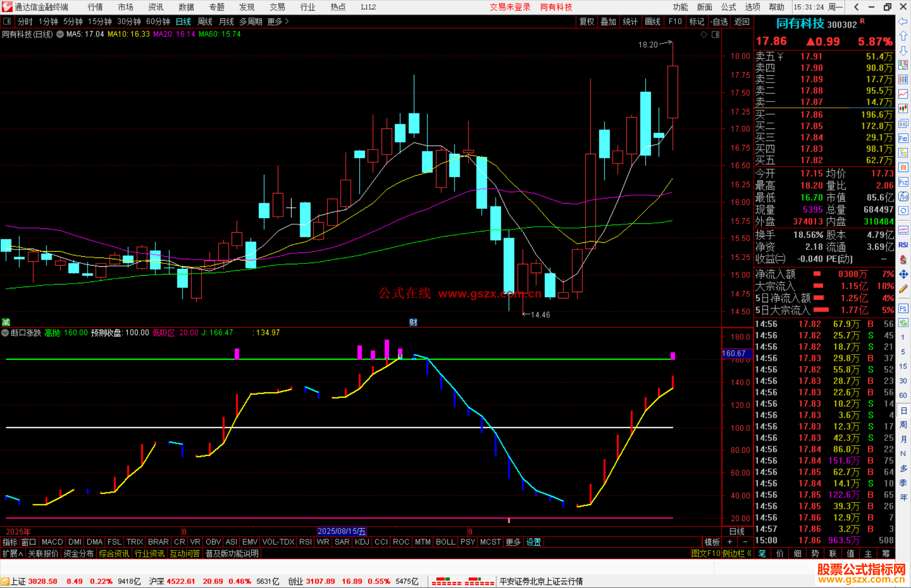The height and width of the screenshot is (588, 911).
Task: Click the blue four-way move arrows icon
Action: point(903,274)
